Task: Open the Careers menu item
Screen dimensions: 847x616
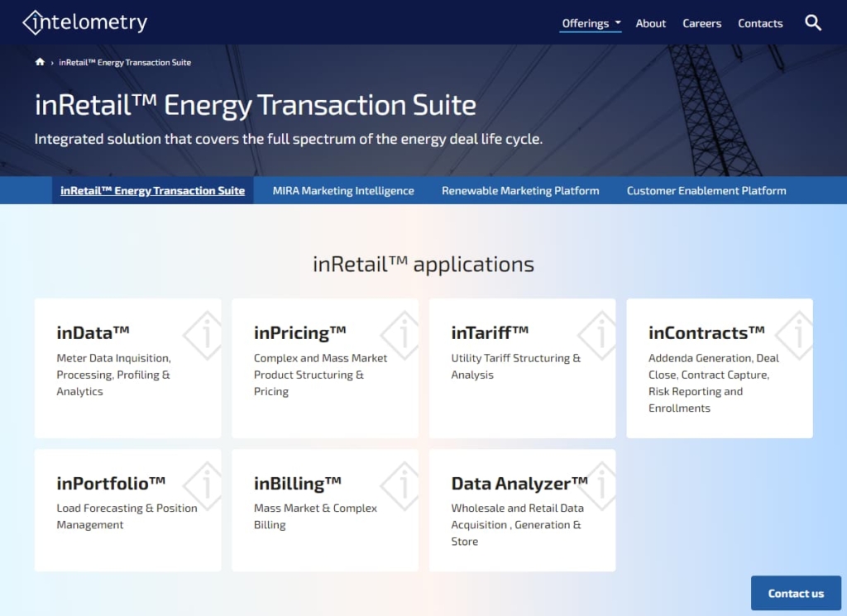Action: [701, 23]
